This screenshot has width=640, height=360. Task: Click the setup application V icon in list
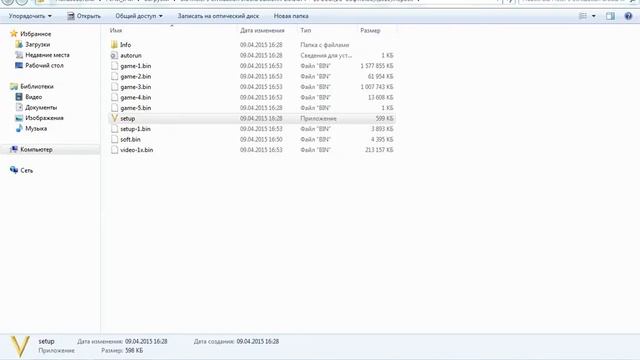(114, 118)
